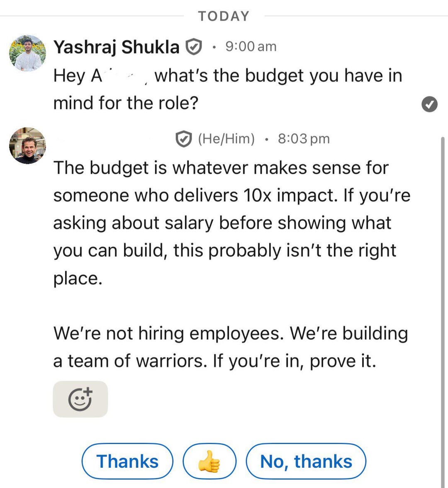Click the conversation scrollbar
The height and width of the screenshot is (488, 448).
(x=443, y=290)
